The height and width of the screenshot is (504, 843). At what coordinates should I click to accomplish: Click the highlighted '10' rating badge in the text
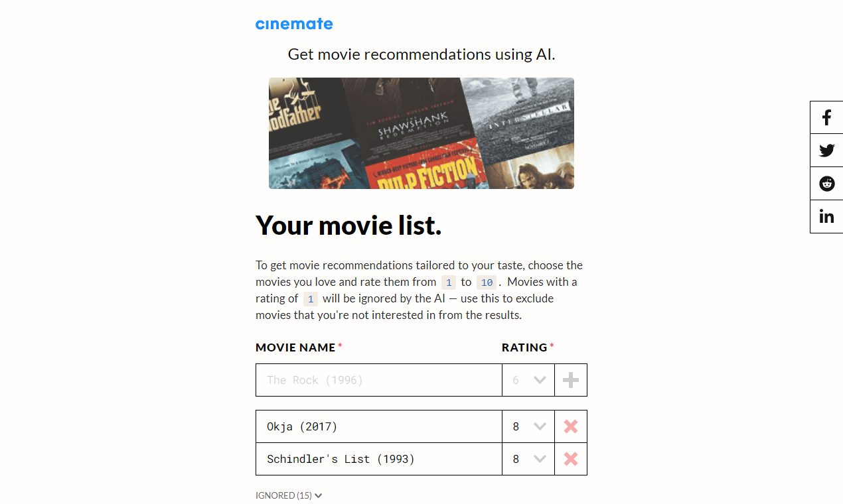(487, 282)
